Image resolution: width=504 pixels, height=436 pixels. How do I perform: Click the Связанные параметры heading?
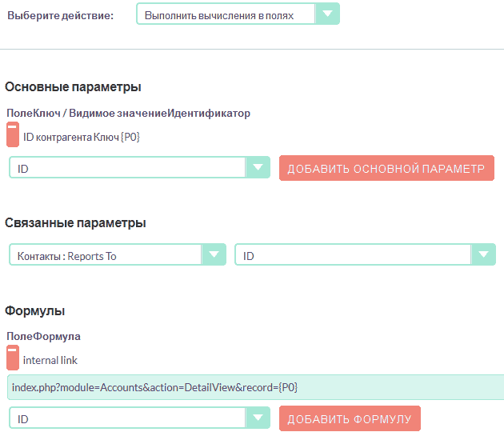coord(75,223)
